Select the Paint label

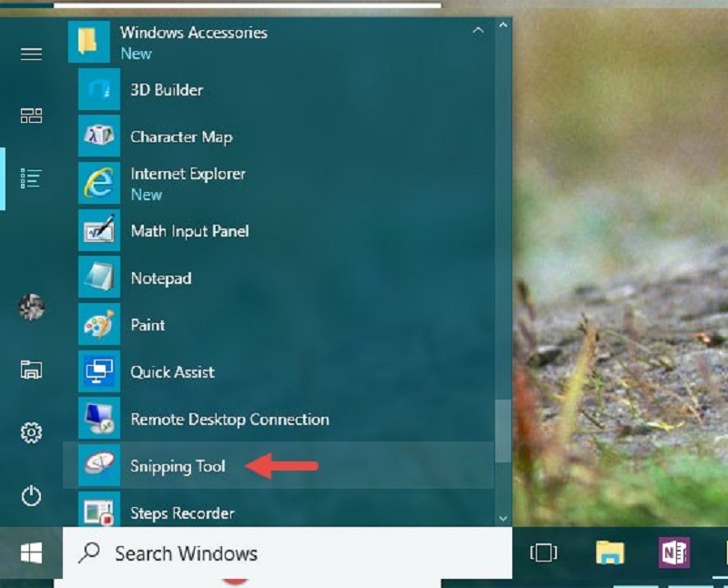click(x=147, y=325)
